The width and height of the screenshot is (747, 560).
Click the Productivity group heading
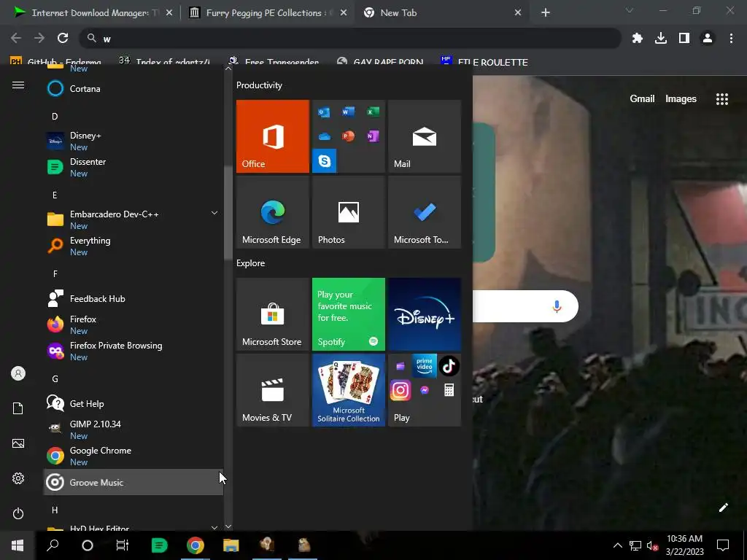coord(259,85)
